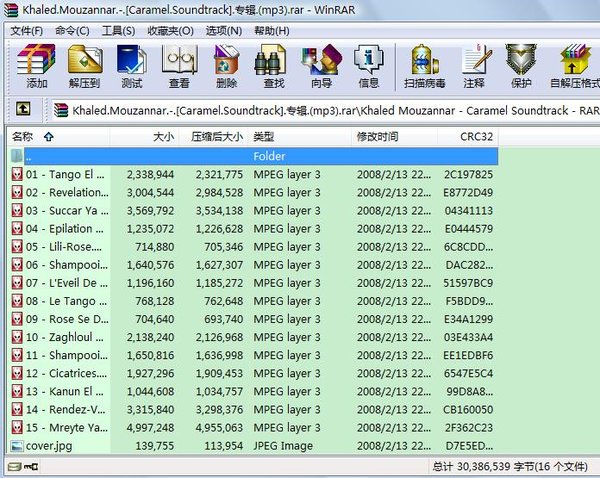This screenshot has height=478, width=600.
Task: Click the CRC32 value CB160050
Action: click(x=468, y=409)
